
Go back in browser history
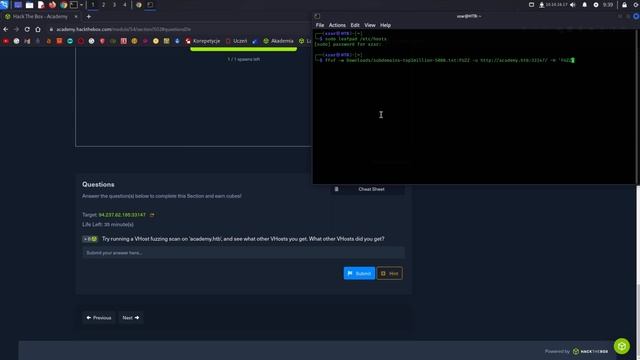6,29
